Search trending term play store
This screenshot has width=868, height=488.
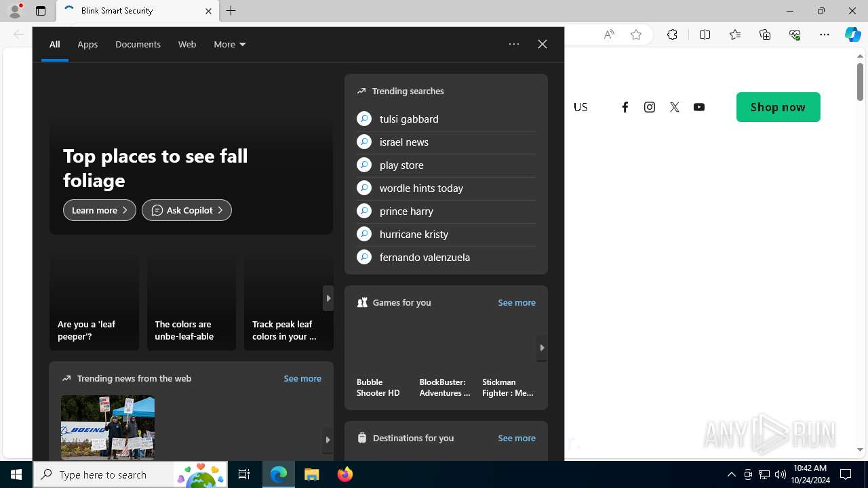click(x=446, y=165)
